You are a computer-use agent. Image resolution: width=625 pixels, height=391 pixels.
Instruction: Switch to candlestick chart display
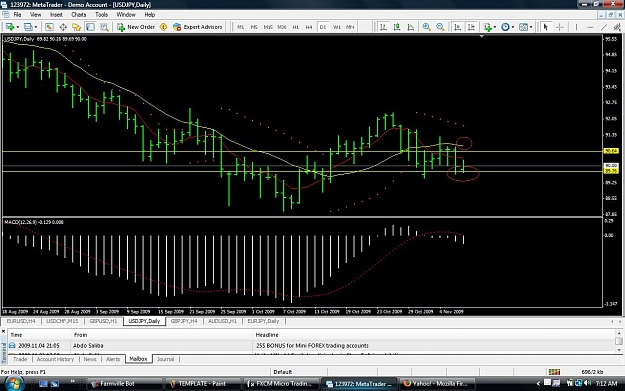pyautogui.click(x=397, y=27)
